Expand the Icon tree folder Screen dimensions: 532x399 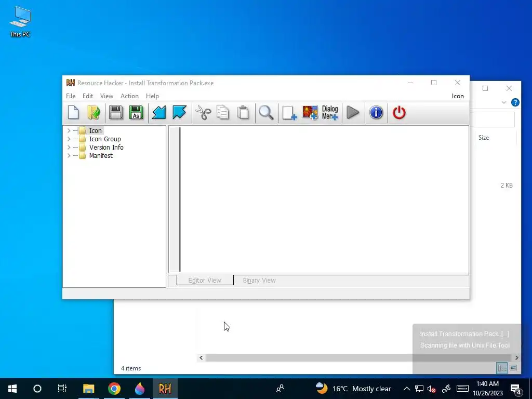tap(69, 130)
